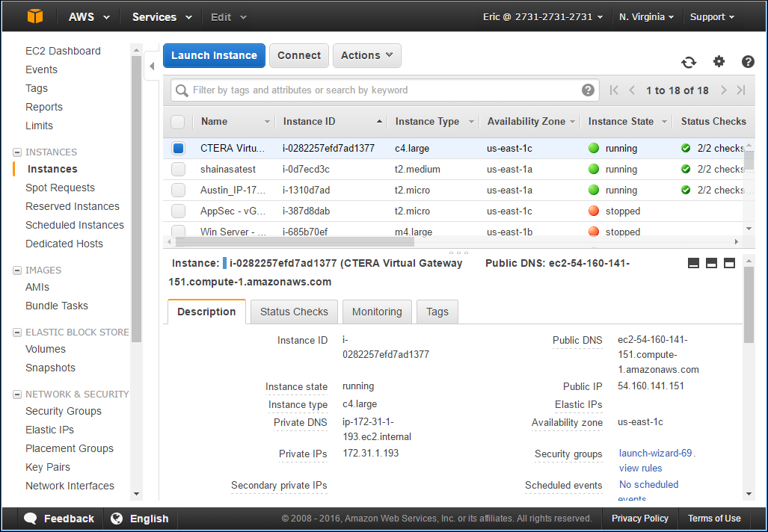Click the sidebar vertical scrollbar thumb
768x532 pixels.
(136, 199)
